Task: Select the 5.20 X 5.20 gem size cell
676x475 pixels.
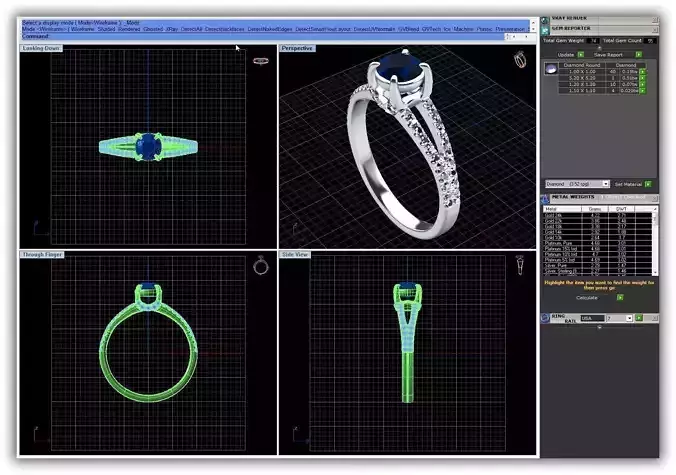Action: [582, 78]
